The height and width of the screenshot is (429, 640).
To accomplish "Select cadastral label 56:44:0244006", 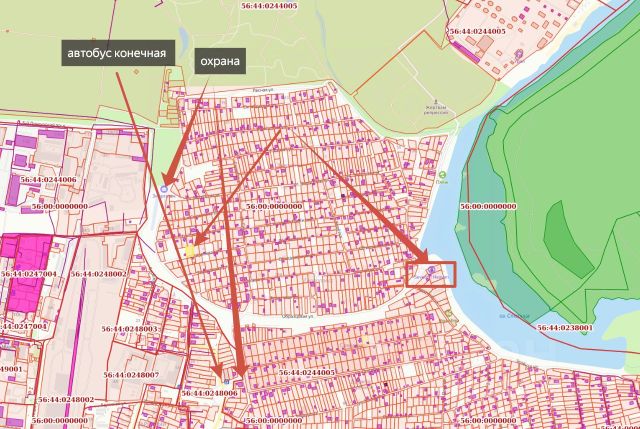I will click(x=49, y=180).
